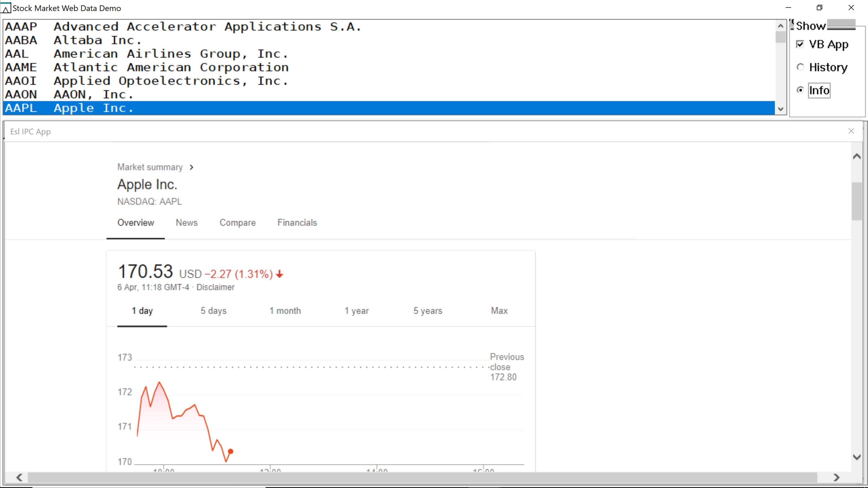Uncheck the VB App checkbox
This screenshot has width=868, height=488.
point(800,44)
